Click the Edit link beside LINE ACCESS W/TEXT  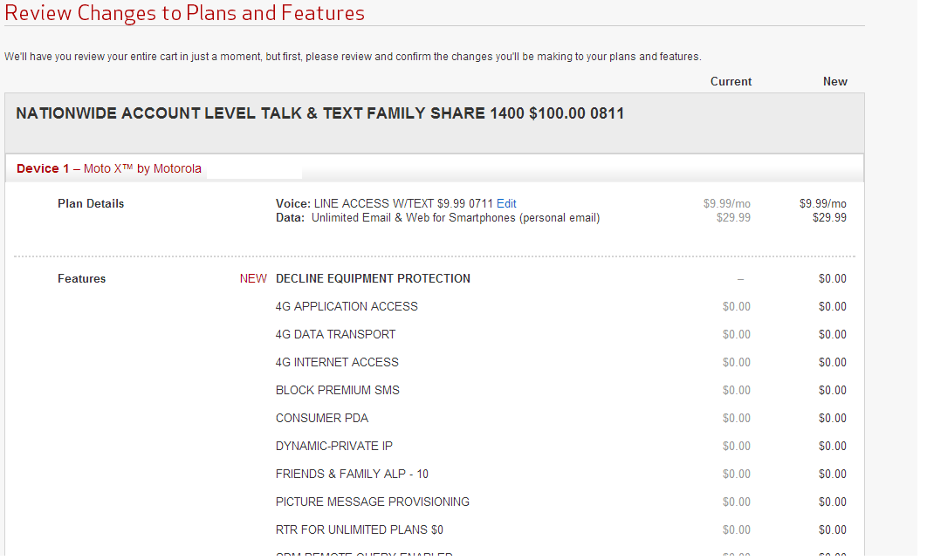coord(506,204)
